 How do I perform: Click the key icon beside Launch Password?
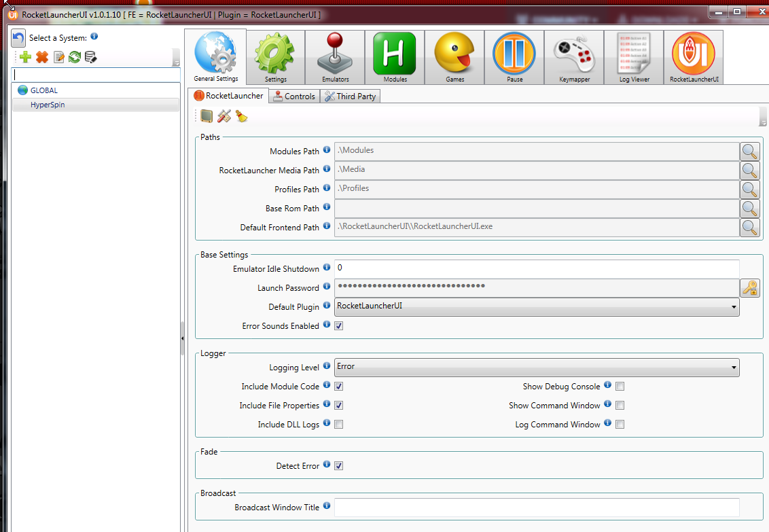click(749, 288)
